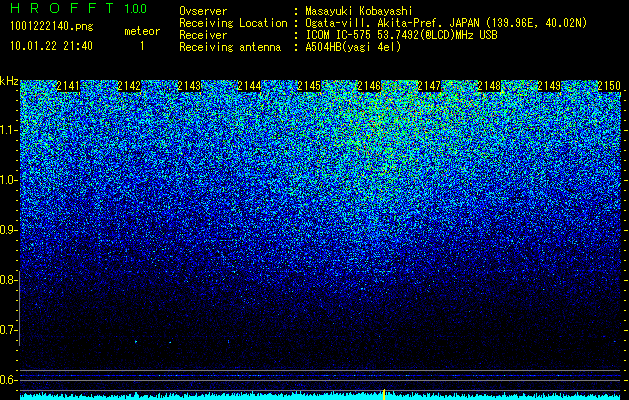Click the 2146 time marker

click(369, 86)
